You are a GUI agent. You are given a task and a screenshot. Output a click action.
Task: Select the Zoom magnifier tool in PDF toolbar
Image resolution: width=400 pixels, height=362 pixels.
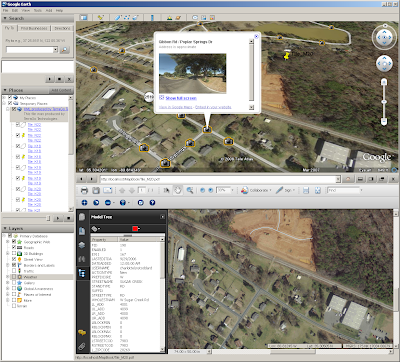190,190
